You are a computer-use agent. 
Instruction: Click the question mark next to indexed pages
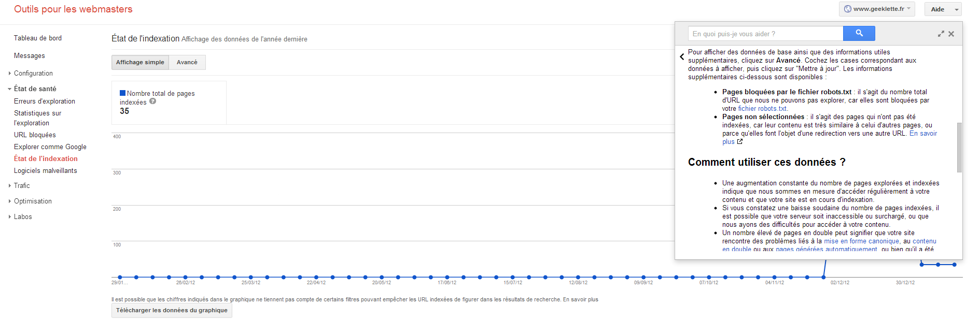(152, 101)
